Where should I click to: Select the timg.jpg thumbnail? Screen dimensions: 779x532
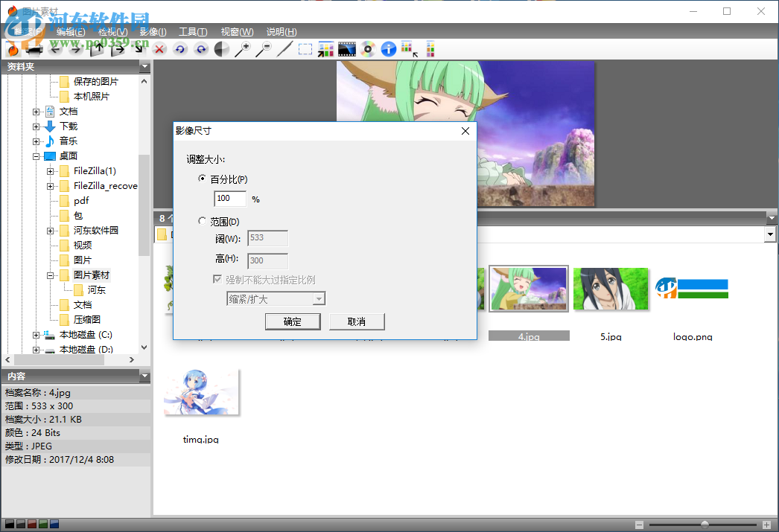pos(201,391)
